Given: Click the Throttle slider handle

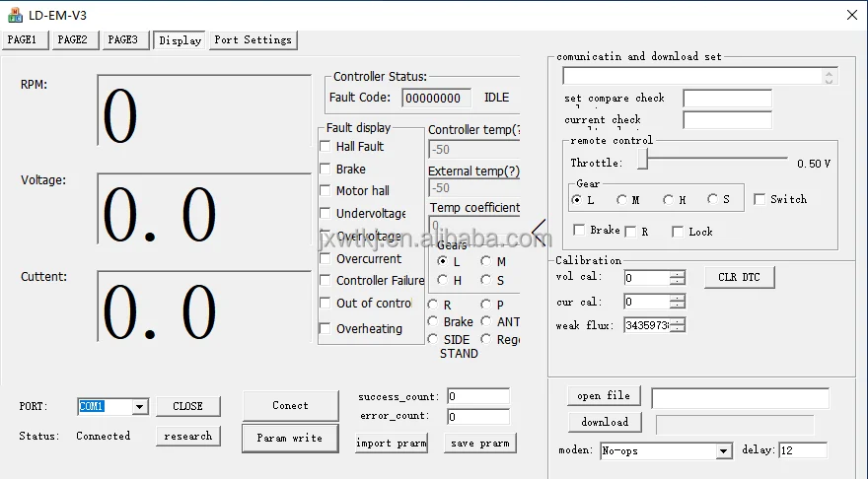Looking at the screenshot, I should click(x=643, y=160).
